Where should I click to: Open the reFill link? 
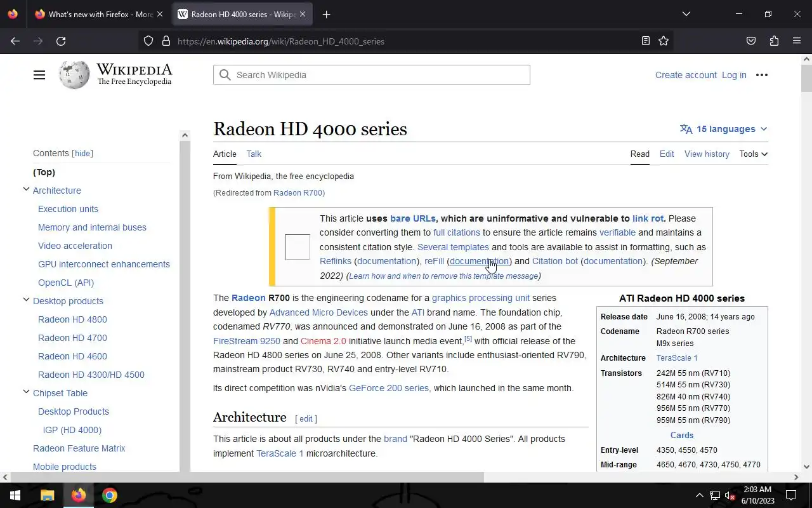click(x=435, y=261)
